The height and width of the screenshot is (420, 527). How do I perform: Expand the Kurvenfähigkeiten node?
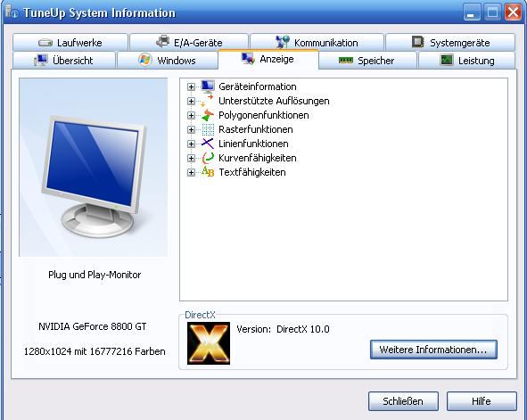(x=191, y=158)
